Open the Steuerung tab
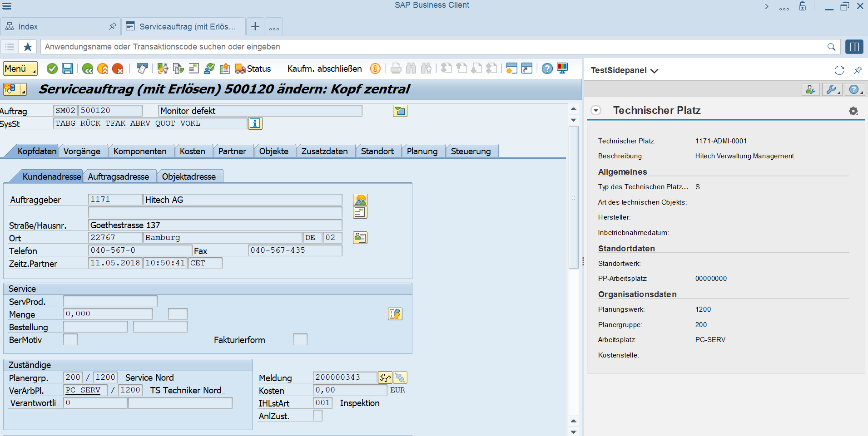Viewport: 868px width, 436px height. coord(471,151)
